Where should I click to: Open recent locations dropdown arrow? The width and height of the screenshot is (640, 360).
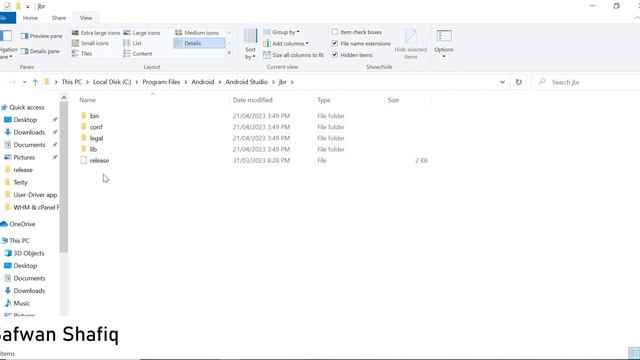pyautogui.click(x=24, y=82)
